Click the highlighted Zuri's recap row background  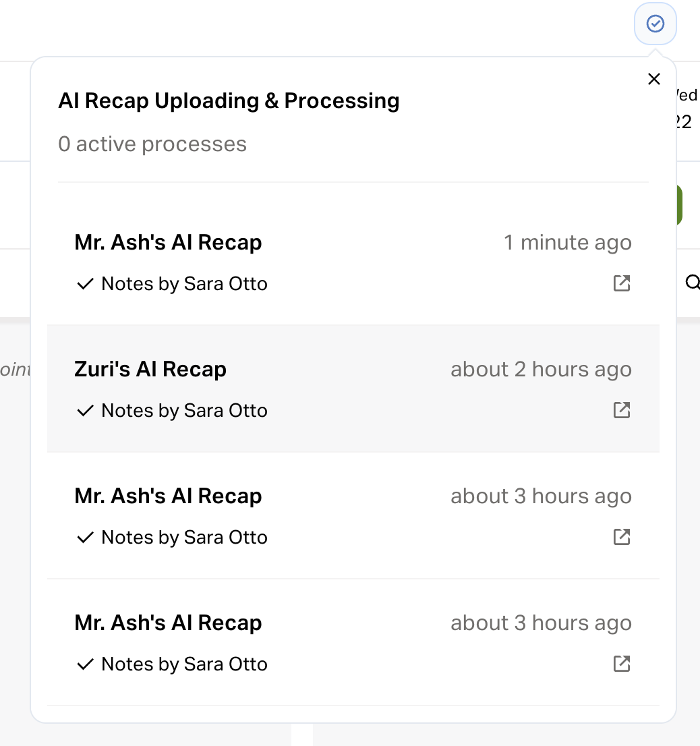click(351, 389)
